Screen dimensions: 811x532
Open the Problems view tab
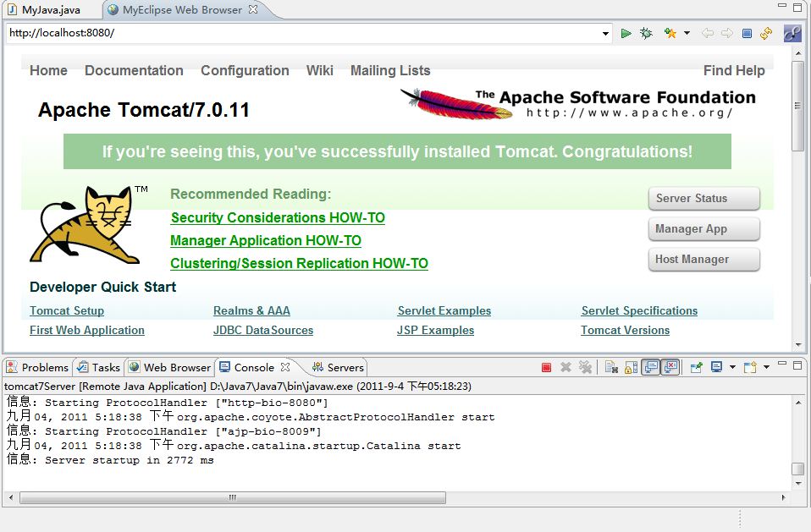point(38,367)
